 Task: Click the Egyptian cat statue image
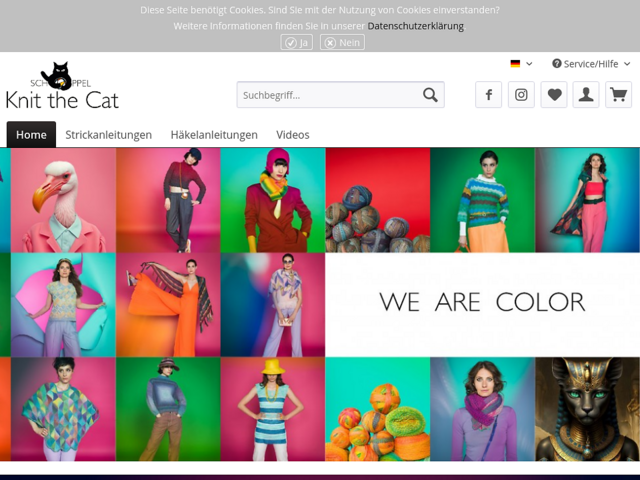[x=588, y=409]
